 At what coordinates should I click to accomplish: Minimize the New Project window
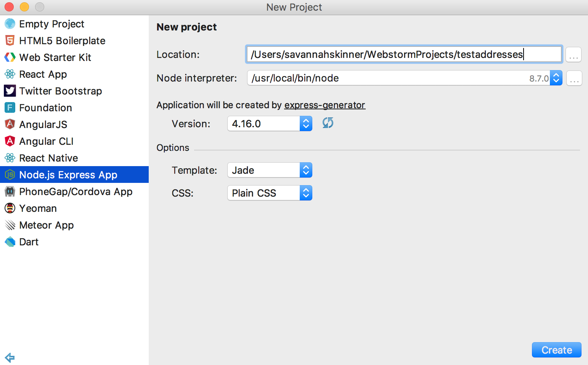point(24,7)
